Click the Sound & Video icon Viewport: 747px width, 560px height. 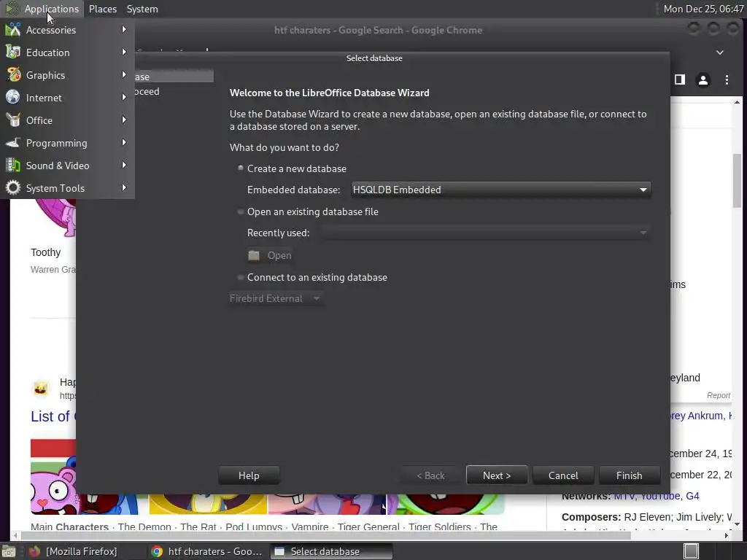tap(13, 166)
